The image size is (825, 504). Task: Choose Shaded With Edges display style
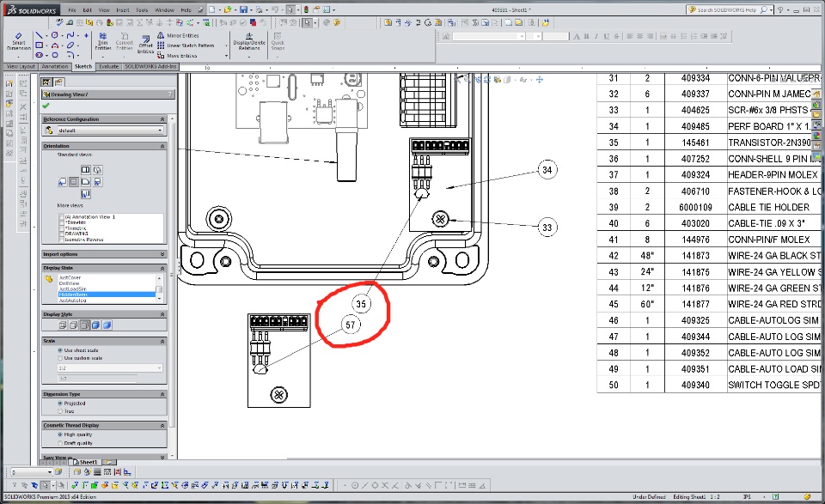coord(95,325)
